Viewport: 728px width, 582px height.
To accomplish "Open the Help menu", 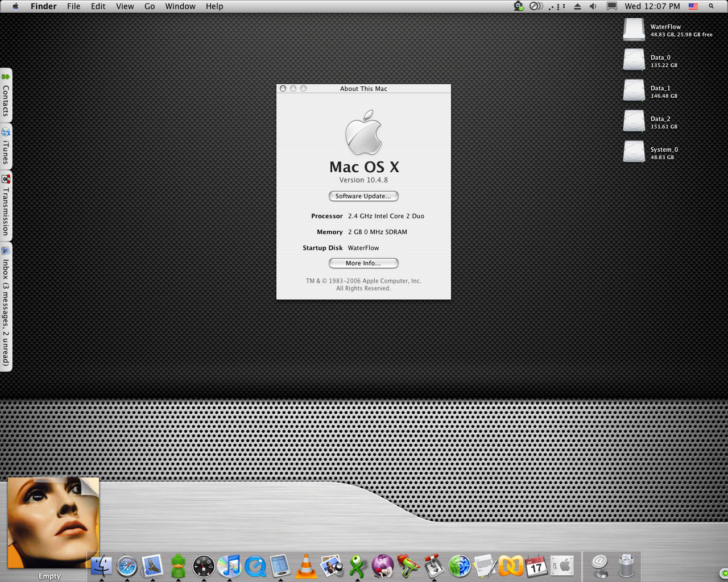I will (214, 6).
